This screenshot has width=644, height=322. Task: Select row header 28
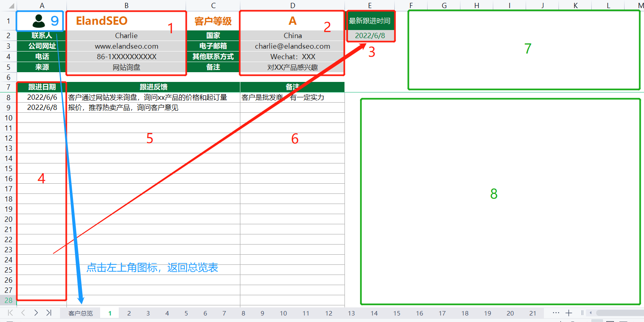pos(8,300)
